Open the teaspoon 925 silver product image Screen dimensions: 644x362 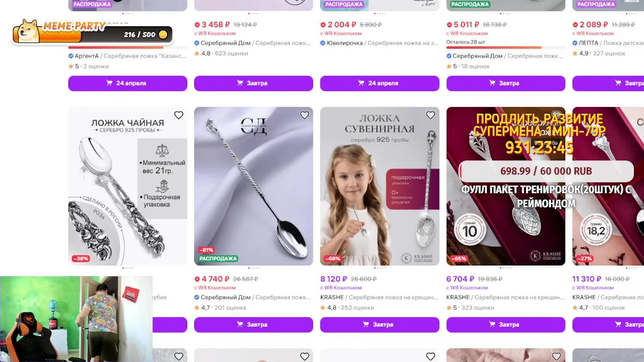tap(128, 186)
